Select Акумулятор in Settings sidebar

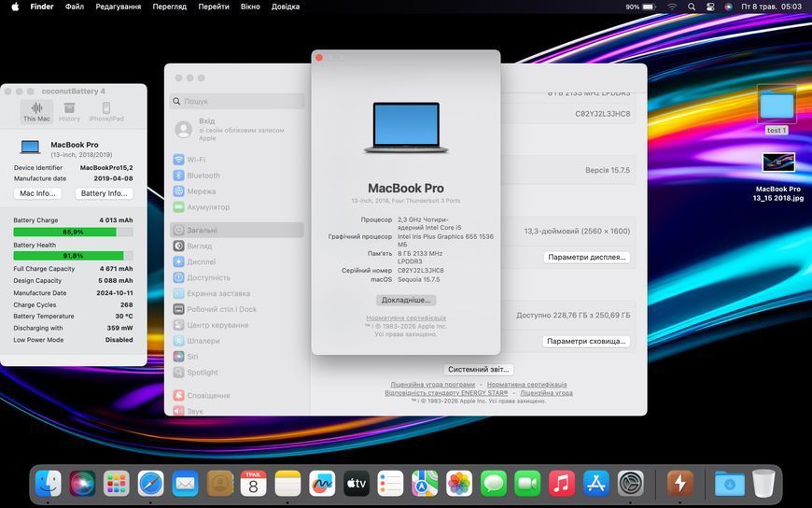pyautogui.click(x=237, y=207)
